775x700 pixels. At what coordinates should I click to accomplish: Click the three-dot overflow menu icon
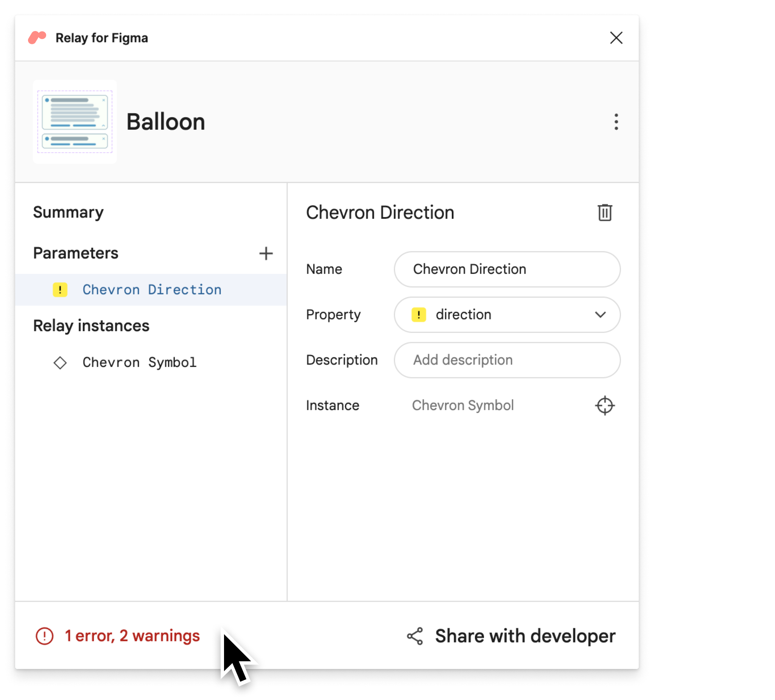pos(616,121)
